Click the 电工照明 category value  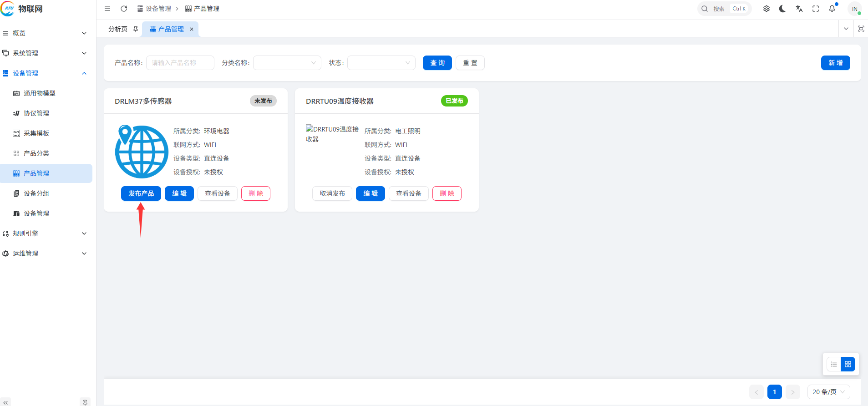pos(408,131)
